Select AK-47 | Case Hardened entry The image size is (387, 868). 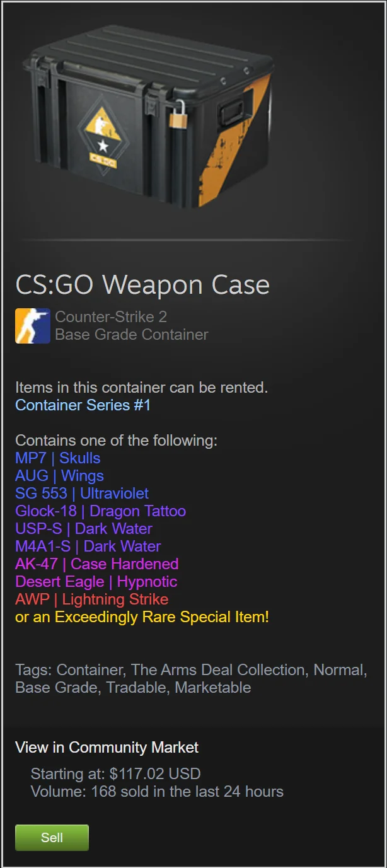tap(97, 564)
